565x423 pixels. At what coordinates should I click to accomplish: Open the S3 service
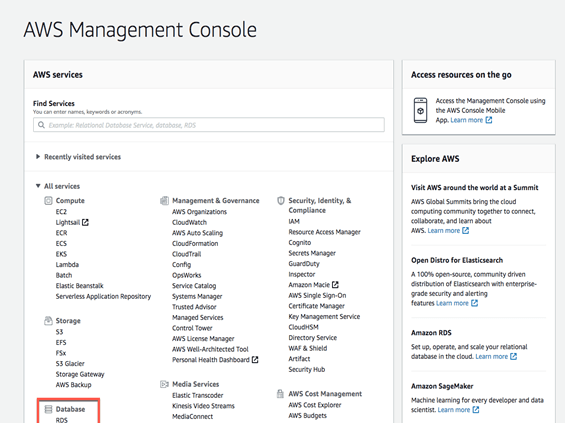coord(59,332)
